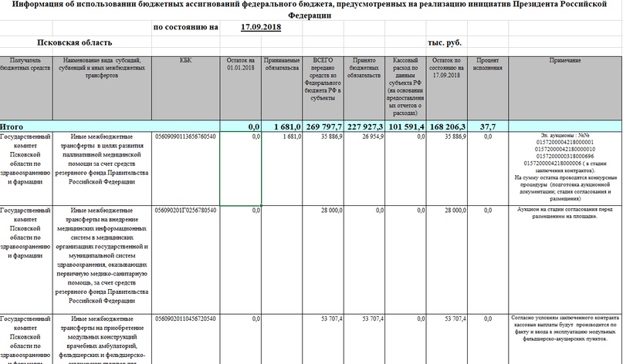The image size is (623, 364).
Task: Select the 'Наименование вида субсидий' column header
Action: pos(102,88)
